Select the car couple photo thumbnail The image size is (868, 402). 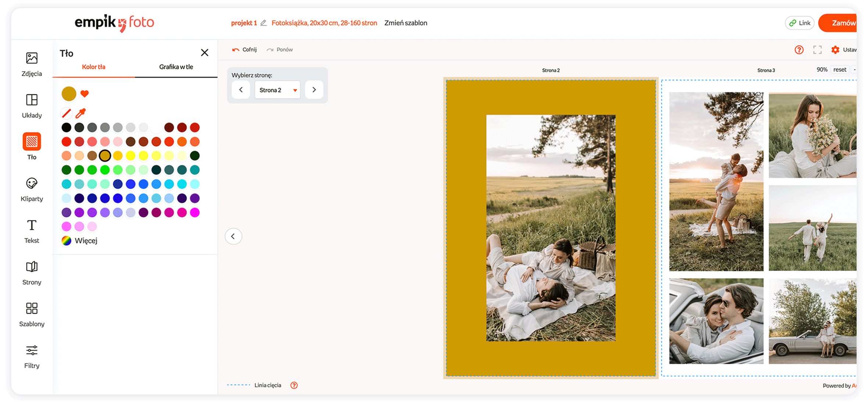click(716, 321)
